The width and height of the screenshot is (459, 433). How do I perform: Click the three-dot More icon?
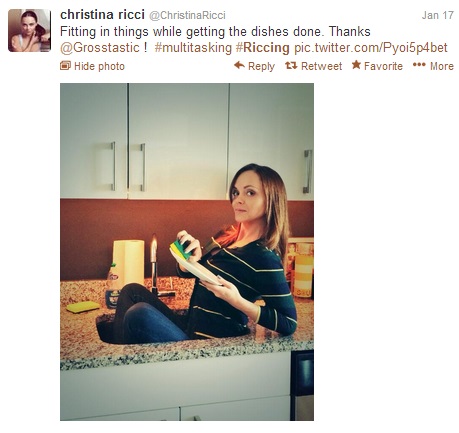click(x=419, y=65)
